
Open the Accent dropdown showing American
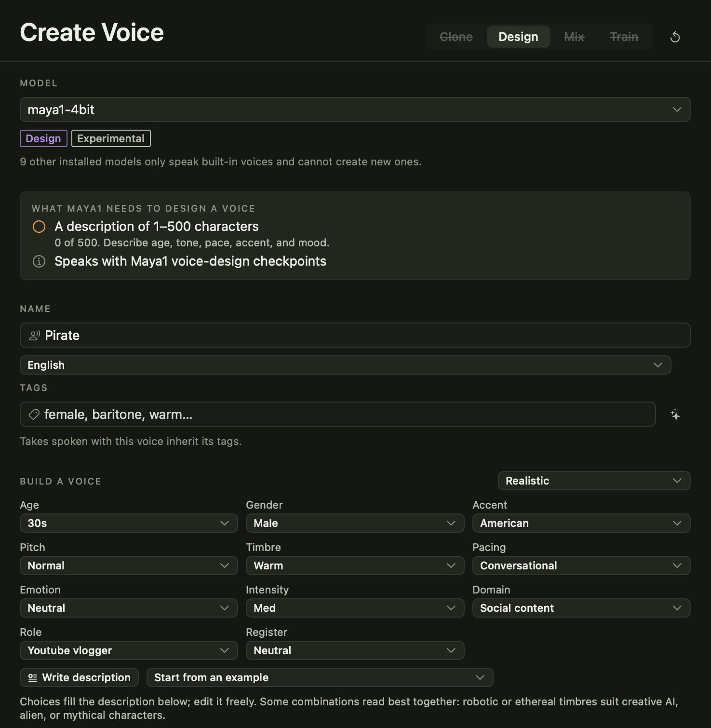click(x=581, y=523)
